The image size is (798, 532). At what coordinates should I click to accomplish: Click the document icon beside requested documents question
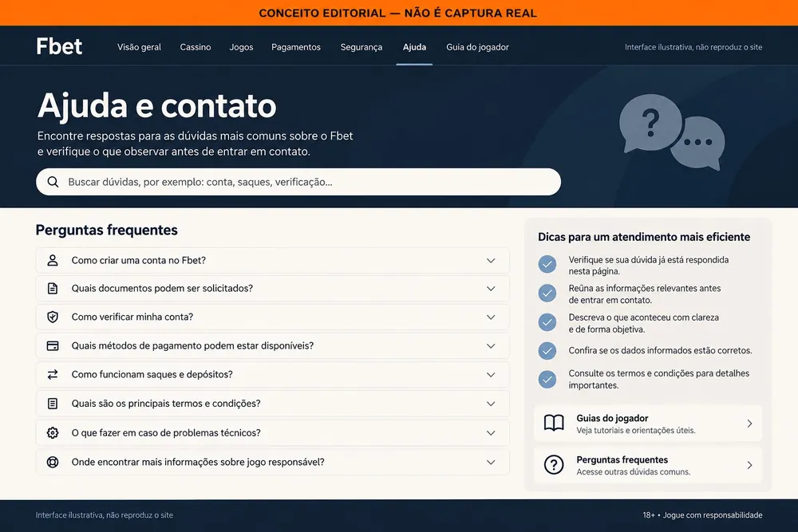click(x=53, y=289)
